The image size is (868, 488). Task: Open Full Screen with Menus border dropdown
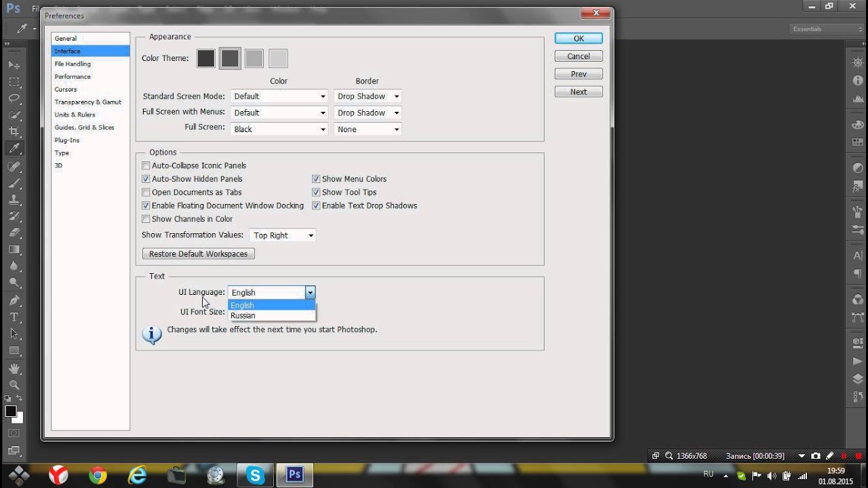click(368, 113)
